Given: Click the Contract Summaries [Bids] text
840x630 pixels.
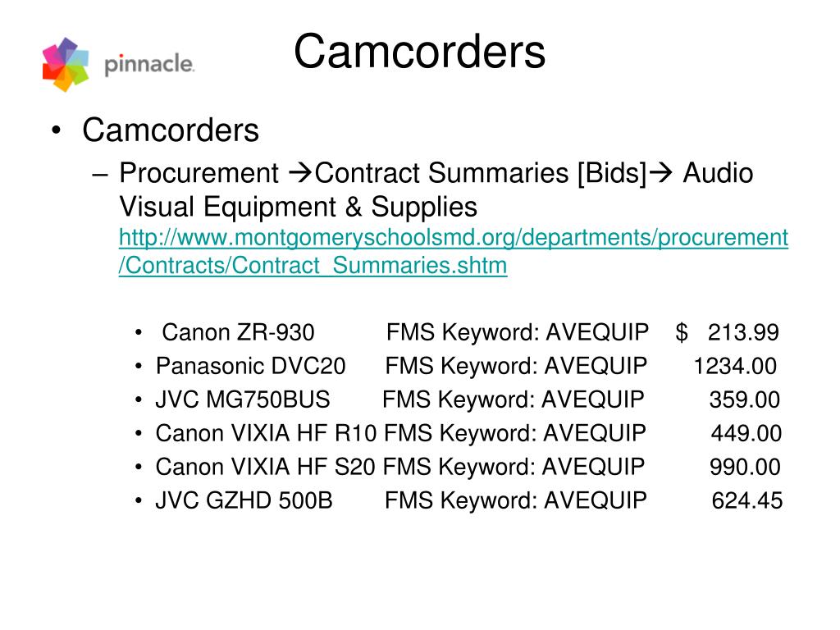Looking at the screenshot, I should 481,173.
